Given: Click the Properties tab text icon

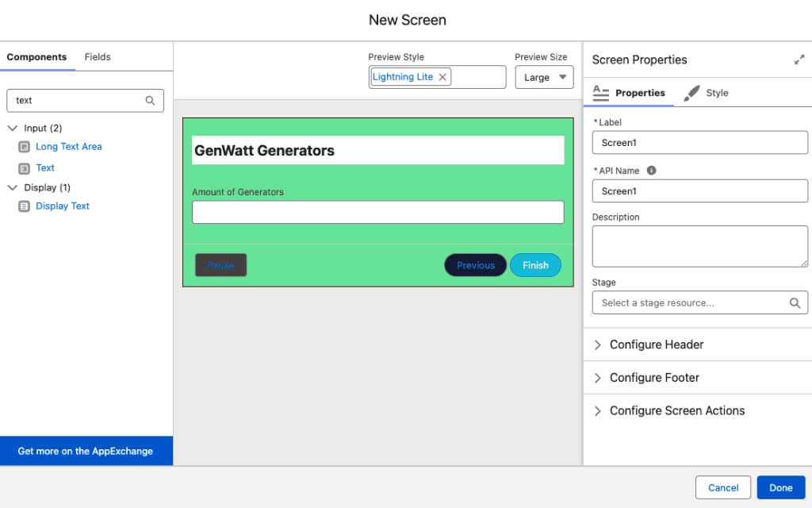Looking at the screenshot, I should click(x=601, y=93).
